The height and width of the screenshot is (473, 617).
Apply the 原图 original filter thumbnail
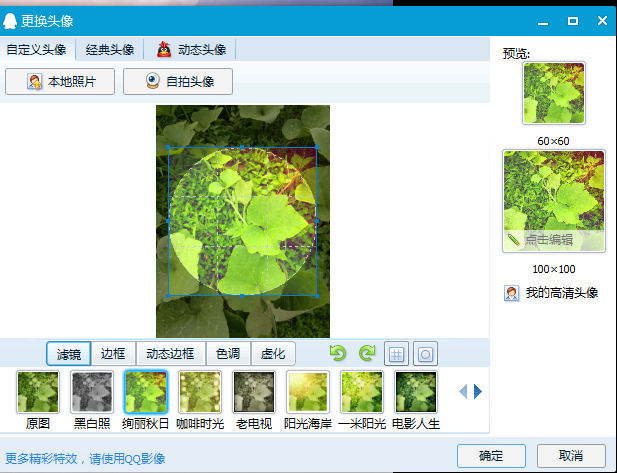pyautogui.click(x=38, y=392)
